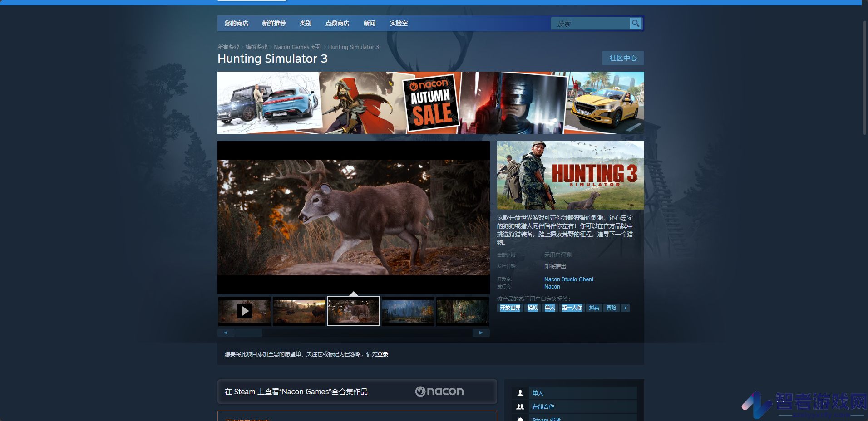Click the search magnifier icon
Screen dimensions: 868x421
click(636, 23)
